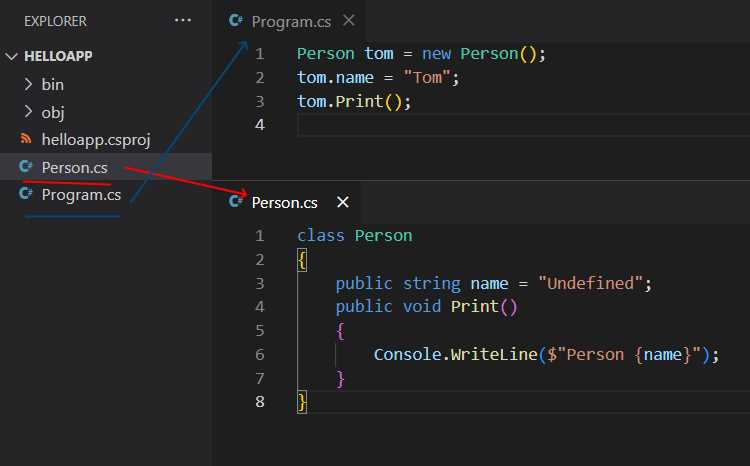Viewport: 750px width, 466px height.
Task: Place cursor on empty line 4 of Program.cs
Action: (523, 125)
